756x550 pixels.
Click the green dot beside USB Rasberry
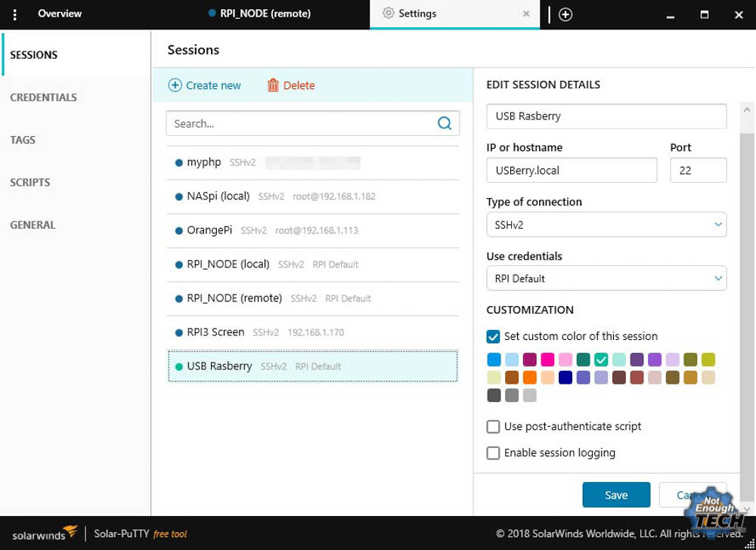179,366
